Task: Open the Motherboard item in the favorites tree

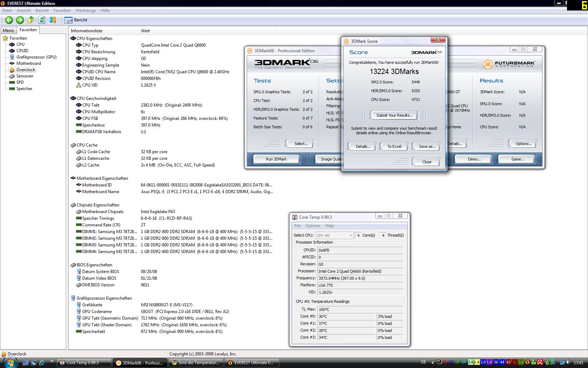Action: click(29, 63)
